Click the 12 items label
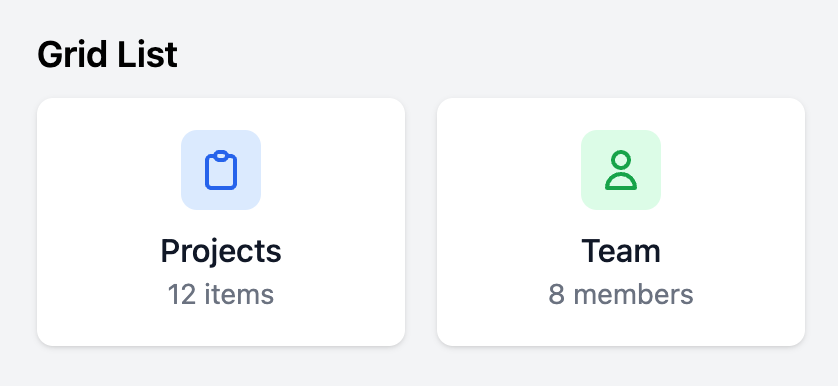The image size is (838, 386). point(221,294)
